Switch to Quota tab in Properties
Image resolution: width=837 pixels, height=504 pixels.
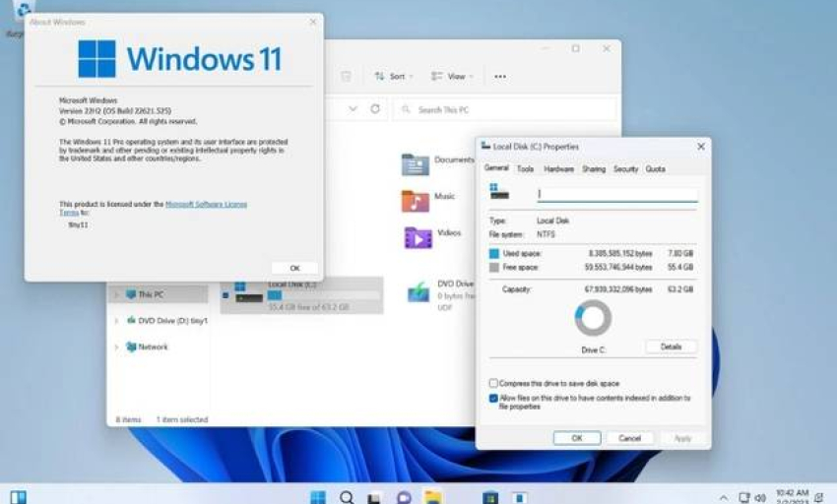tap(655, 168)
